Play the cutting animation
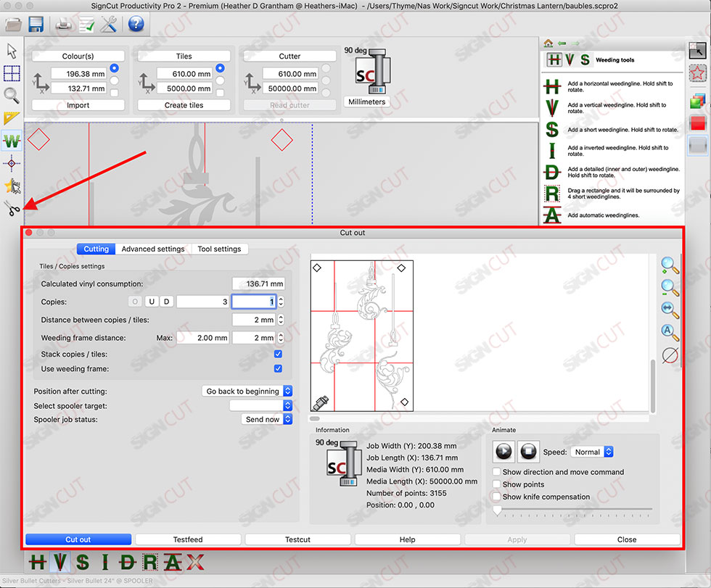The height and width of the screenshot is (588, 711). pyautogui.click(x=504, y=451)
